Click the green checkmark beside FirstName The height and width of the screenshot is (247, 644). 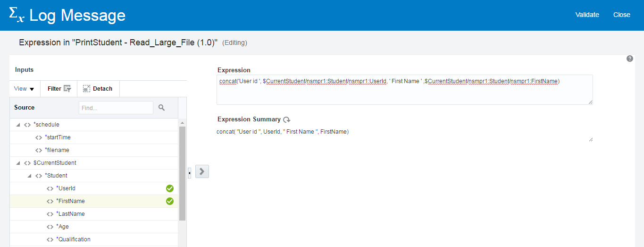(x=170, y=201)
